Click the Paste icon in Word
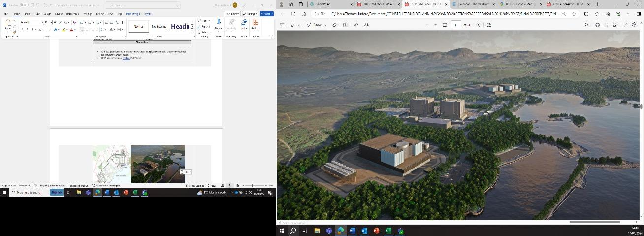Screen dimensions: 644x236 pyautogui.click(x=8, y=23)
